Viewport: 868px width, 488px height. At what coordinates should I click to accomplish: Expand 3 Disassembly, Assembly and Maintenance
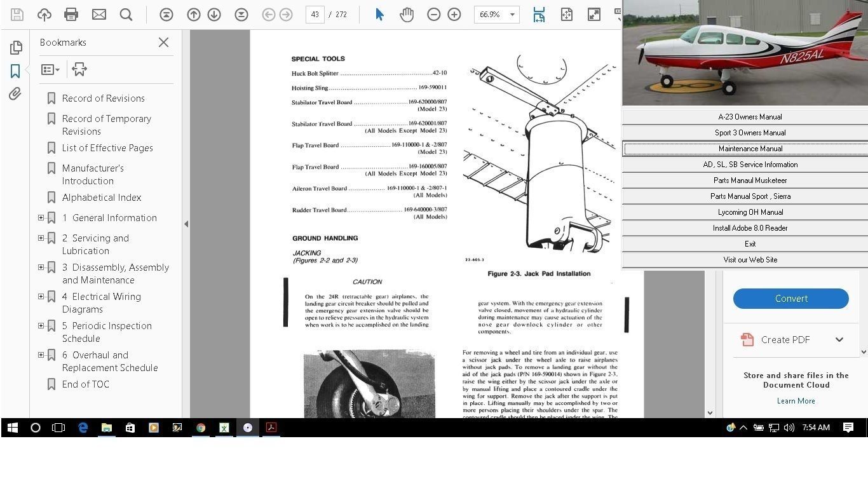tap(41, 267)
